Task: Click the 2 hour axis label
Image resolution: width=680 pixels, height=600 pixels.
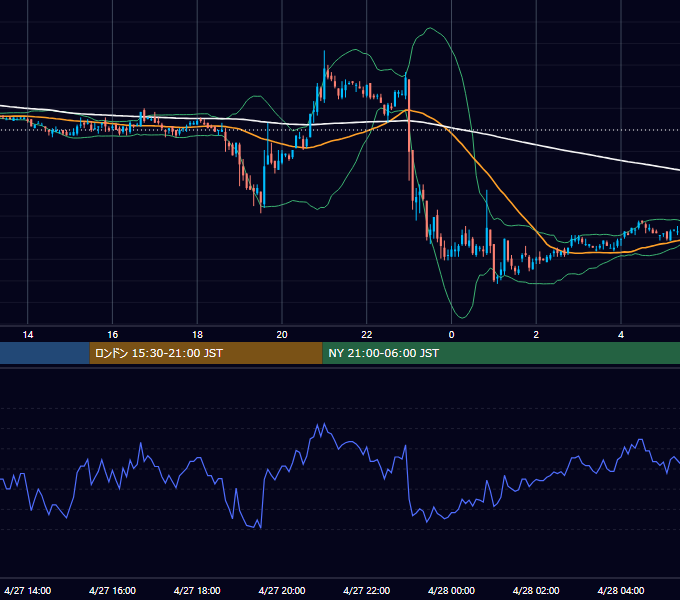Action: coord(536,335)
